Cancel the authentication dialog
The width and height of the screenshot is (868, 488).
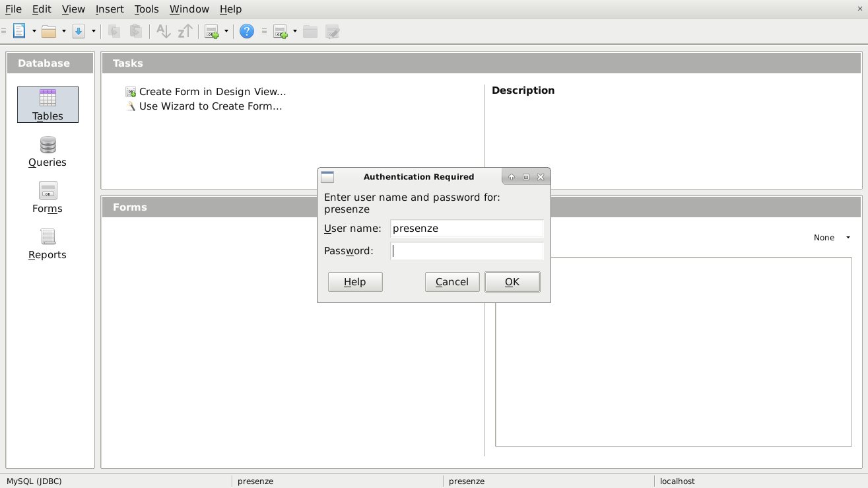coord(451,281)
